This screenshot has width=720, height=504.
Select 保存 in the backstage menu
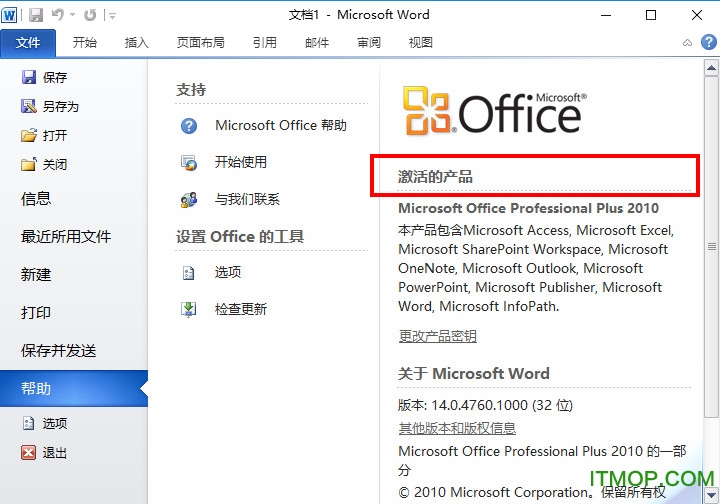coord(55,77)
